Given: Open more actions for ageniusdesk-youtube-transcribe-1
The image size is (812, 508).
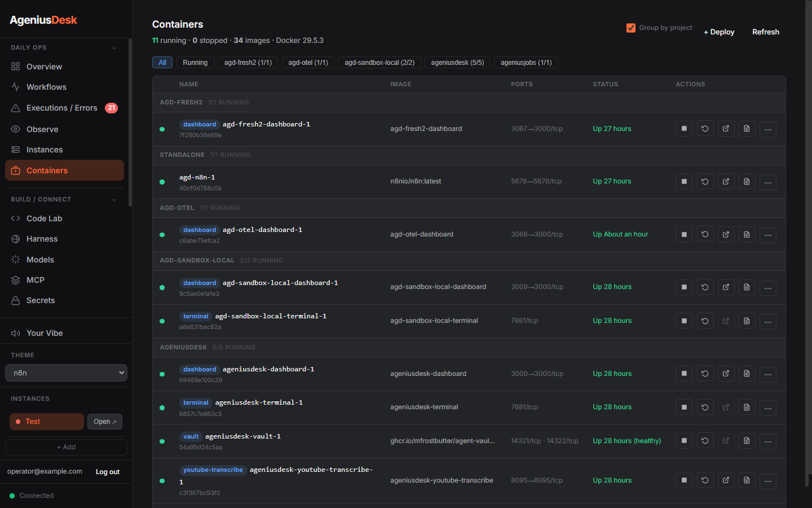Looking at the screenshot, I should point(768,481).
